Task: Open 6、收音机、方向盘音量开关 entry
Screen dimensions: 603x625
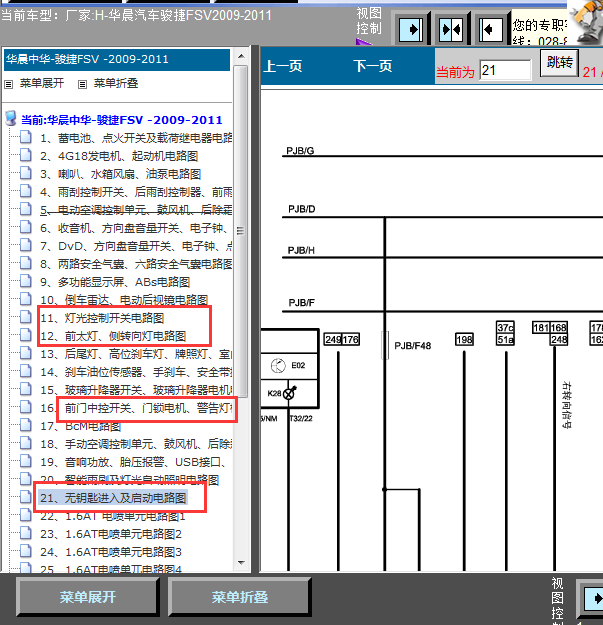Action: coord(136,228)
